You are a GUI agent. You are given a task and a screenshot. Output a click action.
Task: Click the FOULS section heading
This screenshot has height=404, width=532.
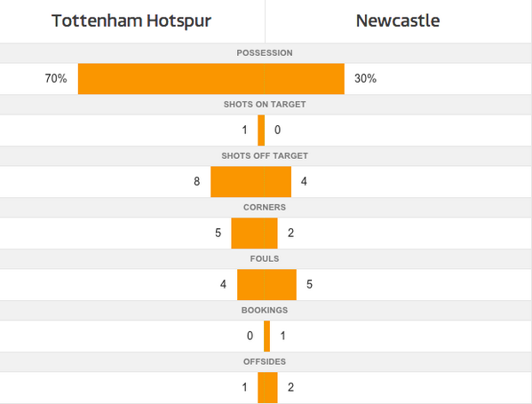click(265, 258)
